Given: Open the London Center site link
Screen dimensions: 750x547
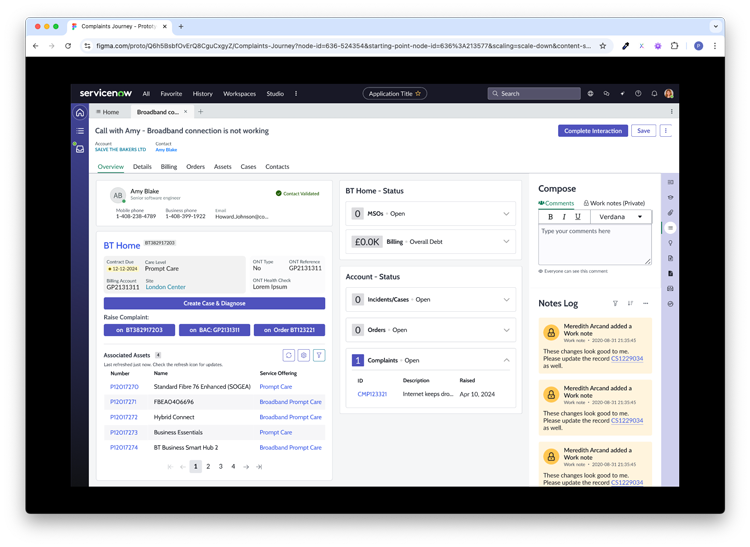Looking at the screenshot, I should click(x=165, y=287).
